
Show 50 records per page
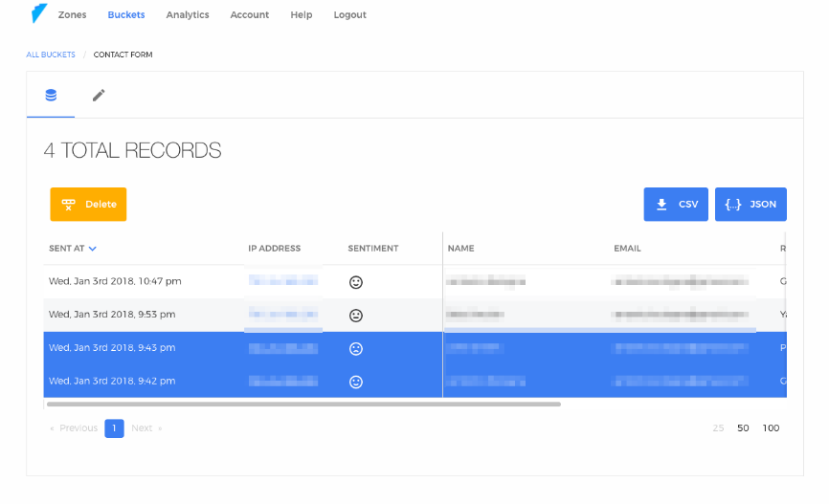pos(743,428)
